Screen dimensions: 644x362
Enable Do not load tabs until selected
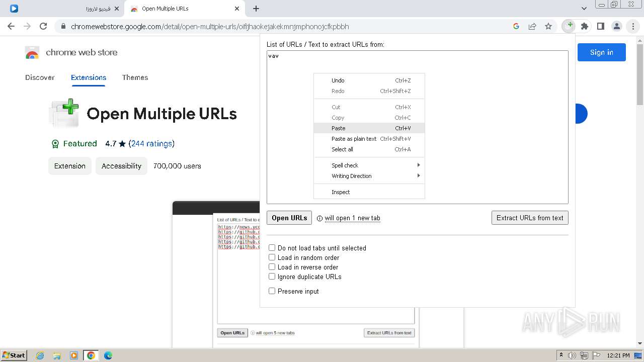click(272, 248)
